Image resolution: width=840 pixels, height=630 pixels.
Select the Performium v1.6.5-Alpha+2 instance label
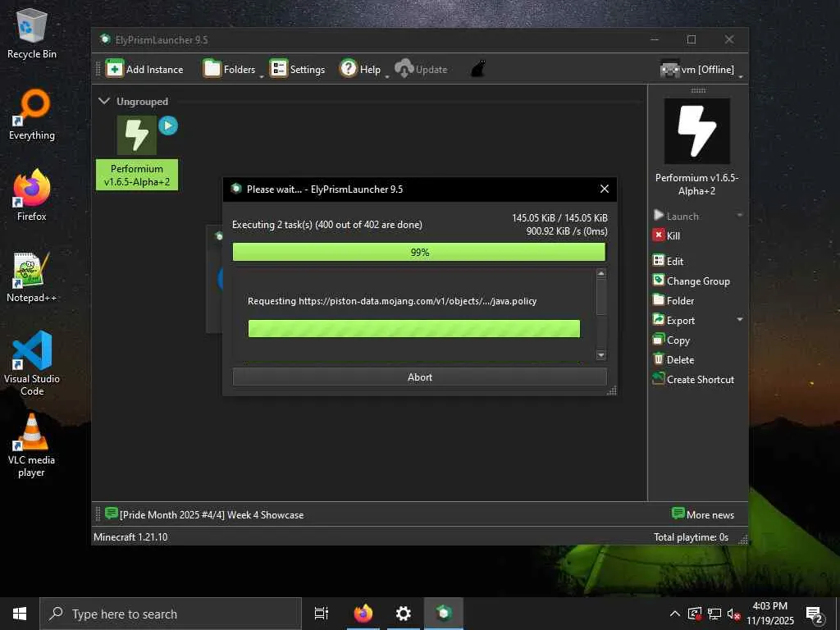point(137,176)
